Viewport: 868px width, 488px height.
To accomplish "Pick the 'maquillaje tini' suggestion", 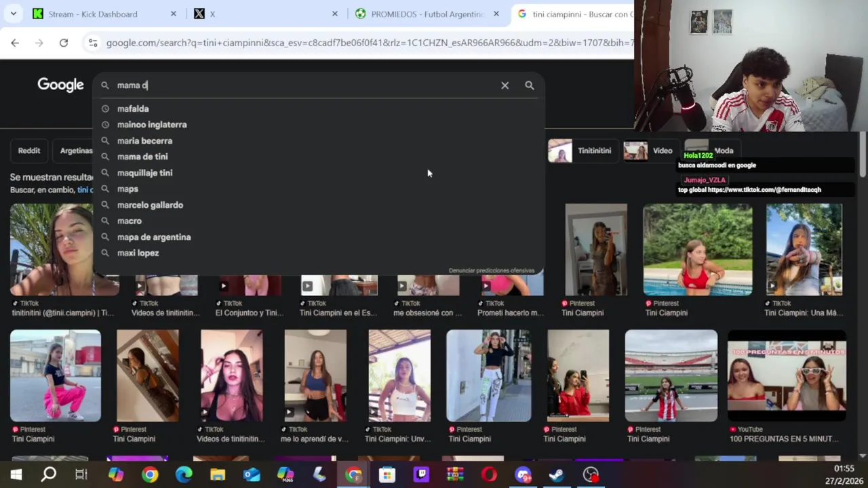I will click(x=319, y=173).
